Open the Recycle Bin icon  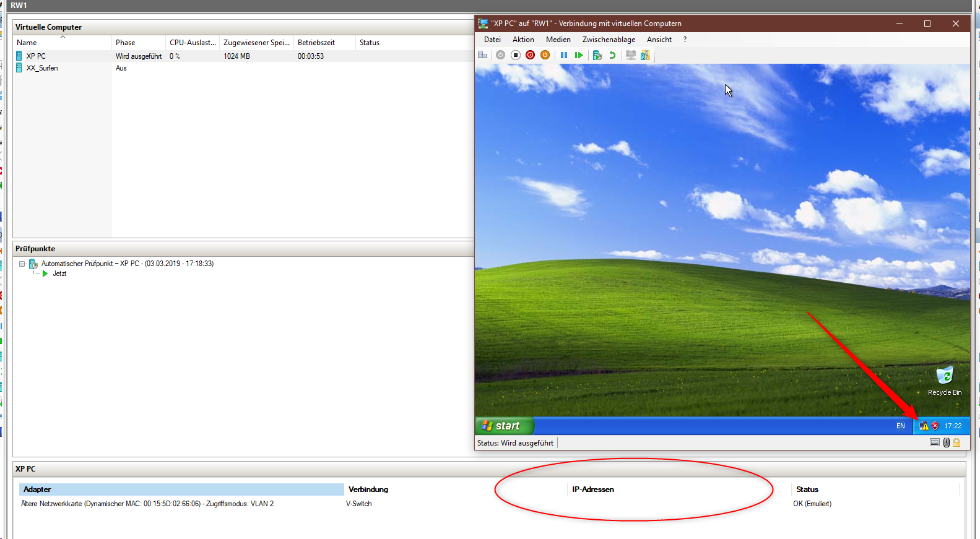click(x=945, y=380)
